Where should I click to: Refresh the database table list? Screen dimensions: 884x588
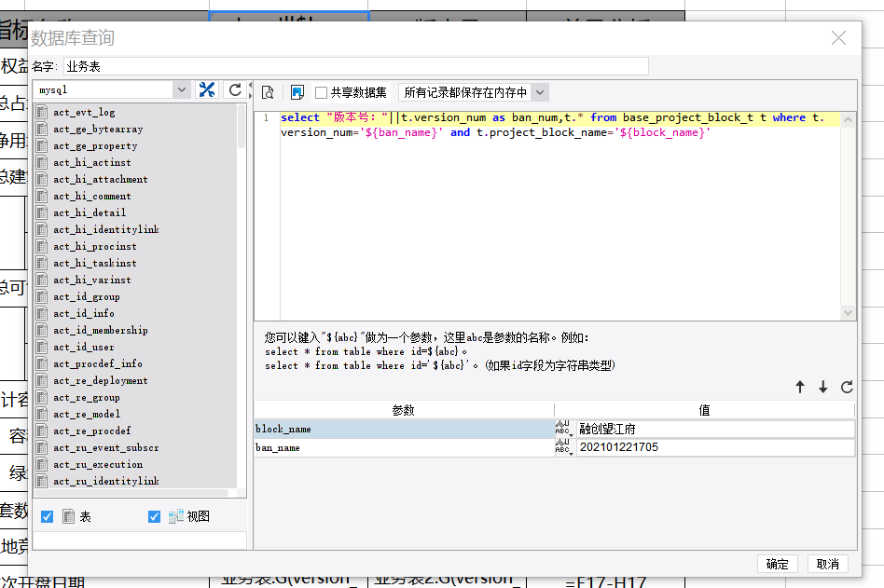(x=235, y=89)
